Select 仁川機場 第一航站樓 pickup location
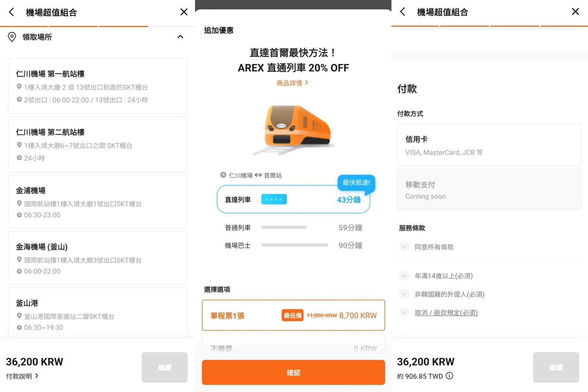Image resolution: width=588 pixels, height=392 pixels. [x=98, y=86]
